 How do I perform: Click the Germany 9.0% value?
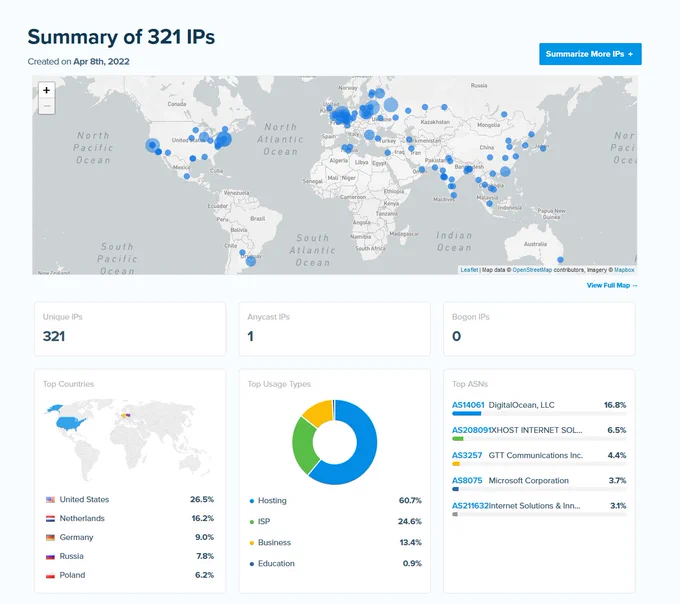[204, 537]
